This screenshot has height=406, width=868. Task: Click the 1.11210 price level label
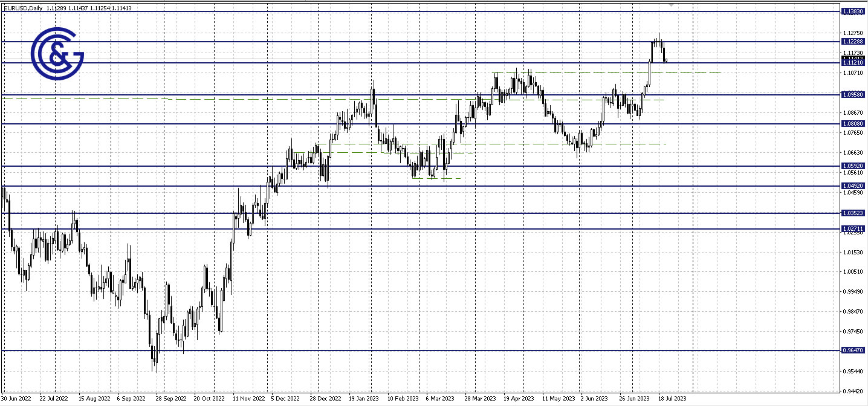(x=853, y=63)
